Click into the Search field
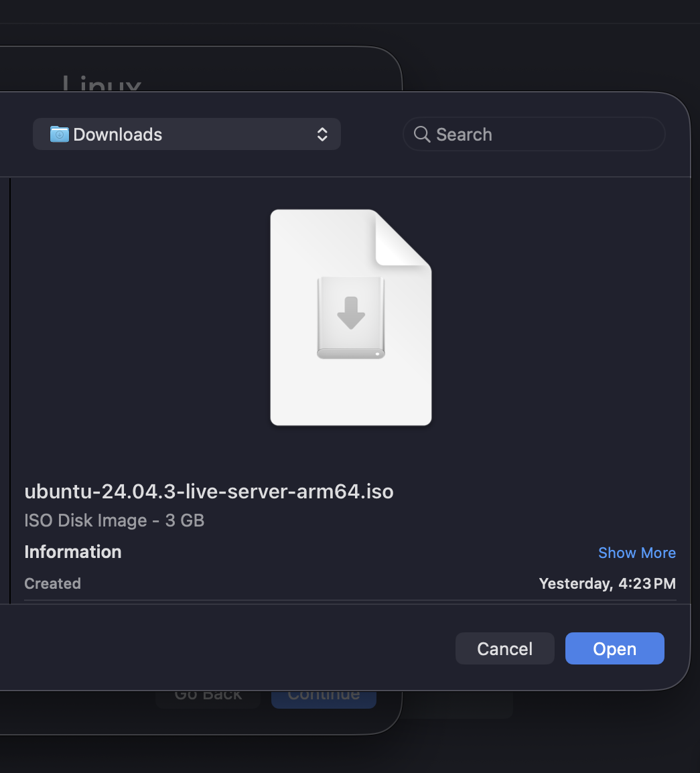The image size is (700, 773). (x=534, y=134)
